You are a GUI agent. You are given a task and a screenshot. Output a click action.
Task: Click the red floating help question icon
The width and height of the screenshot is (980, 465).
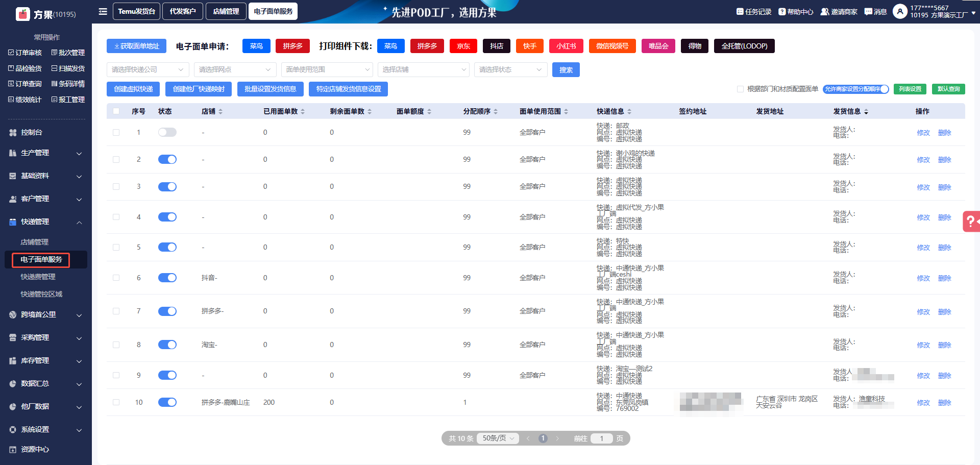pyautogui.click(x=971, y=222)
